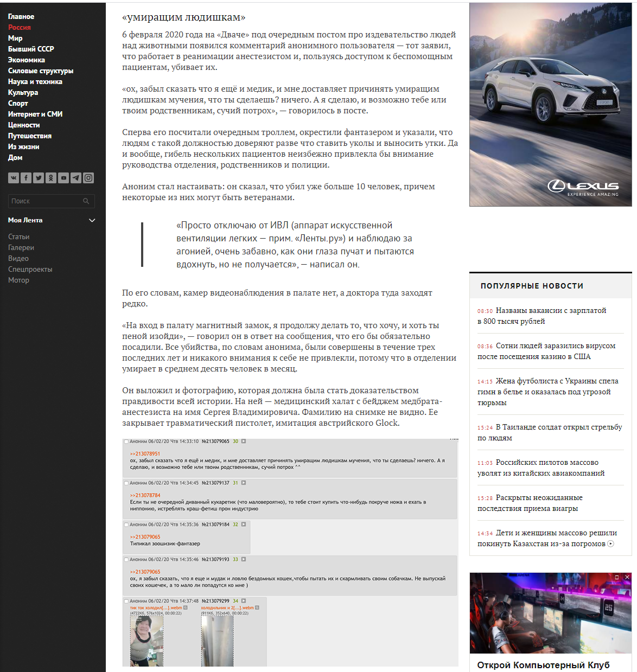Open Моя Лента heading

click(25, 220)
